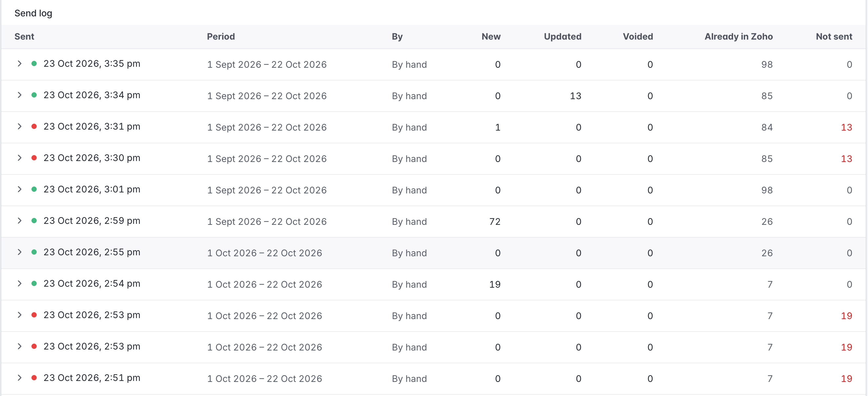Click Already in Zoho value 84

click(767, 127)
